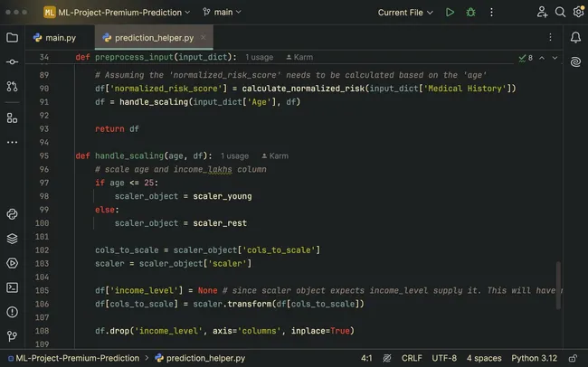Show more tool windows ellipsis
The image size is (588, 367).
click(x=12, y=143)
